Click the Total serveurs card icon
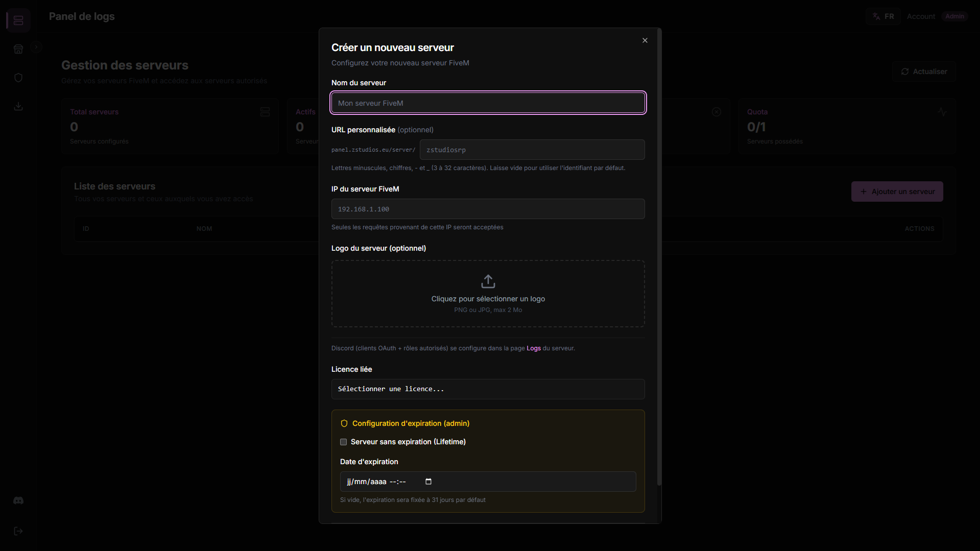This screenshot has height=551, width=980. coord(265,112)
